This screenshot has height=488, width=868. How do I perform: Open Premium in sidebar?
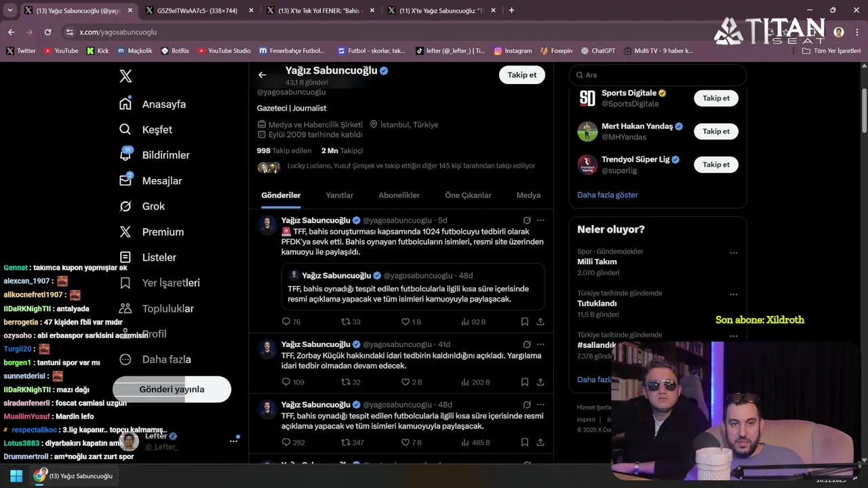pos(163,232)
